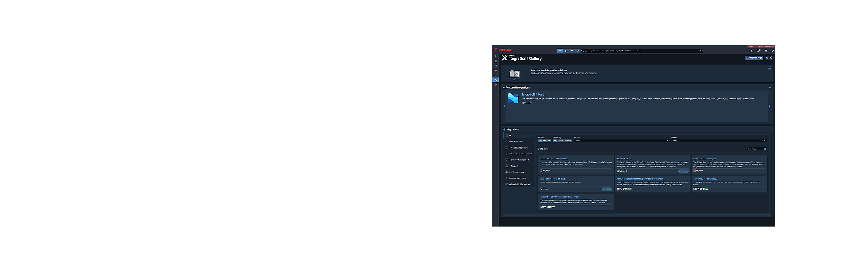Set the Offered By filter to All
The image size is (868, 271).
click(x=555, y=140)
